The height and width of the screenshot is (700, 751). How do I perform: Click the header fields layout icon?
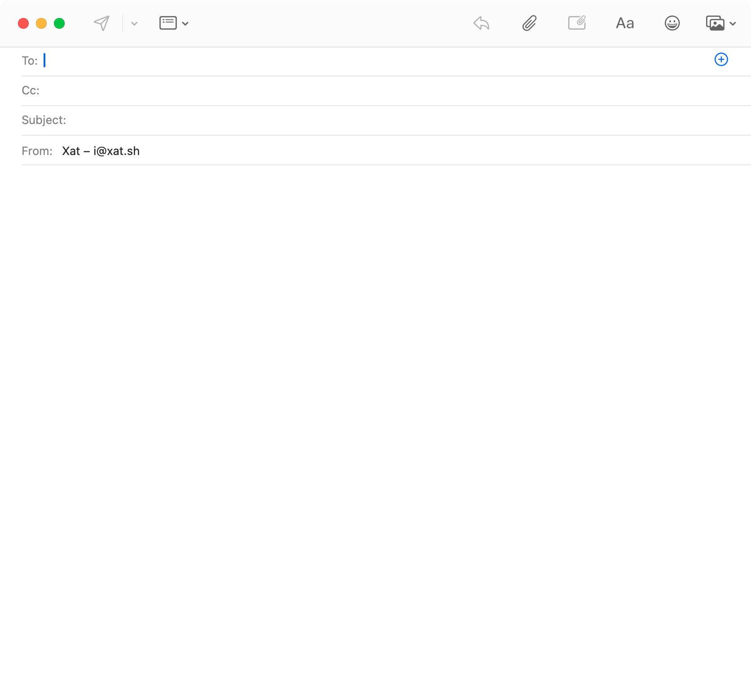tap(168, 23)
